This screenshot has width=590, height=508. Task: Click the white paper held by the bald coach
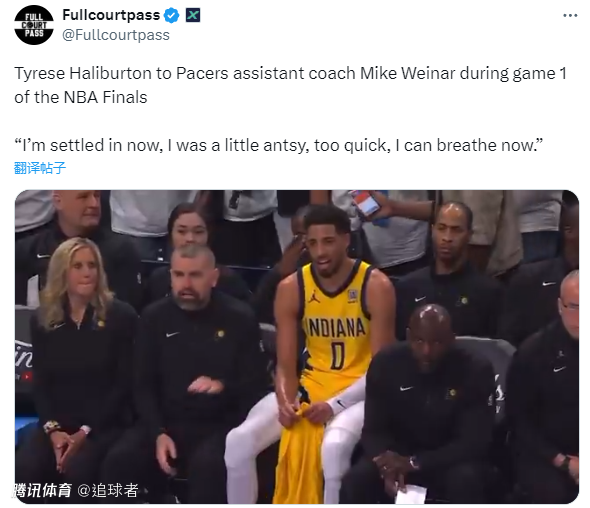coord(411,494)
